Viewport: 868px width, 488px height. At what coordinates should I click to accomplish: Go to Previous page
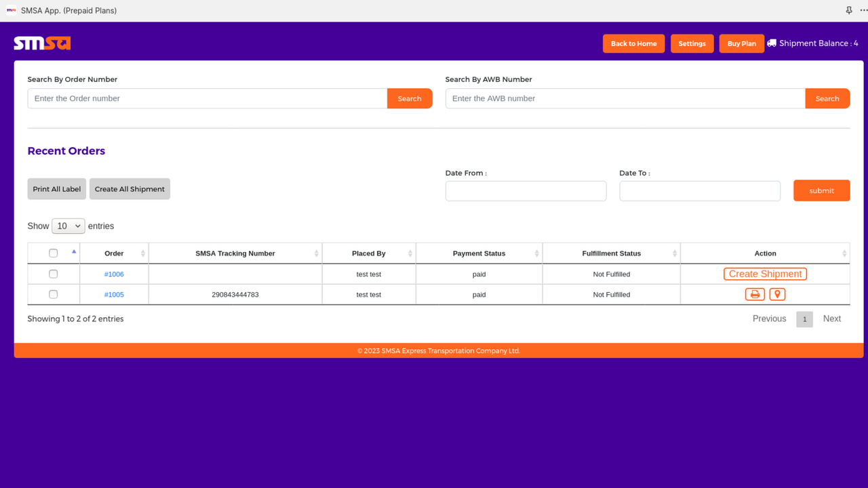pos(769,319)
